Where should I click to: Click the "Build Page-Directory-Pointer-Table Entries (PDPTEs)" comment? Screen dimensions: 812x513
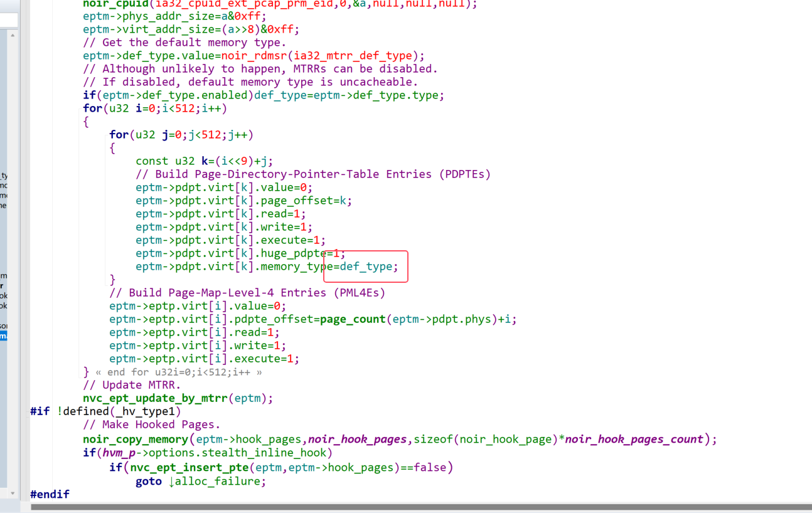(313, 174)
